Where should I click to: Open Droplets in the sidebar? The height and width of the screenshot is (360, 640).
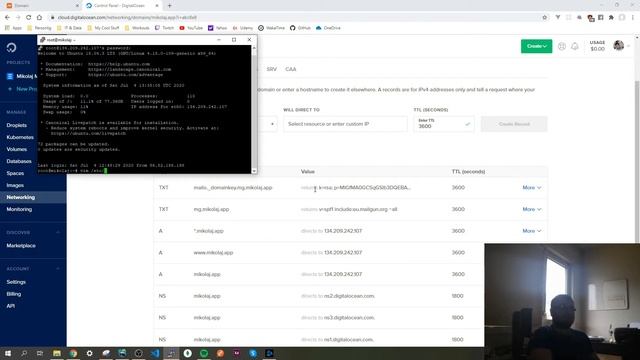tap(17, 125)
